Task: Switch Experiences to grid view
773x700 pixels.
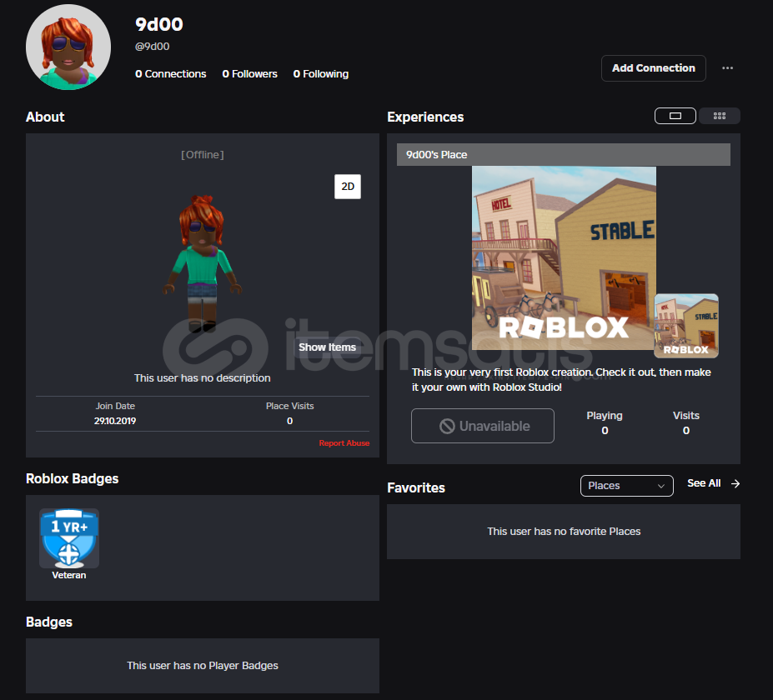Action: [x=720, y=116]
